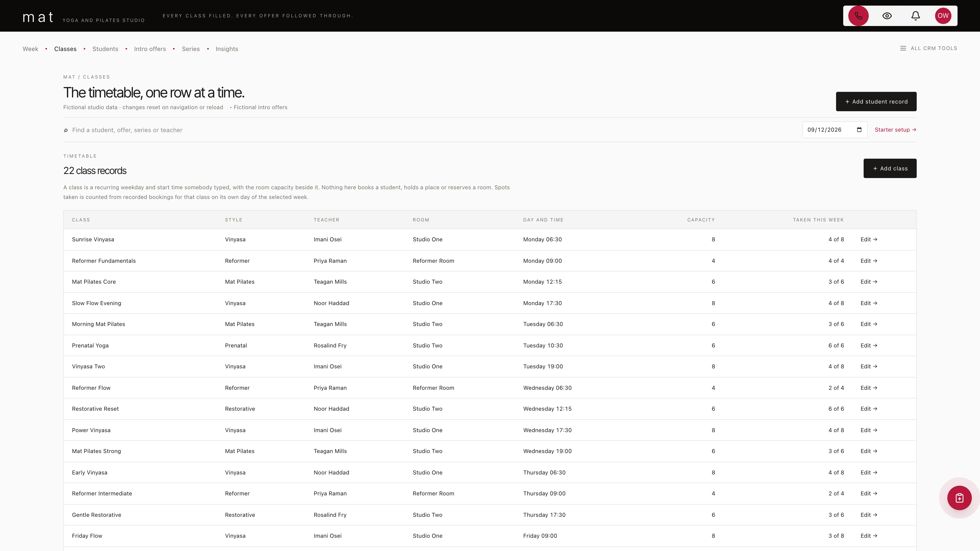Click the Add class button
The height and width of the screenshot is (551, 980).
click(x=890, y=168)
